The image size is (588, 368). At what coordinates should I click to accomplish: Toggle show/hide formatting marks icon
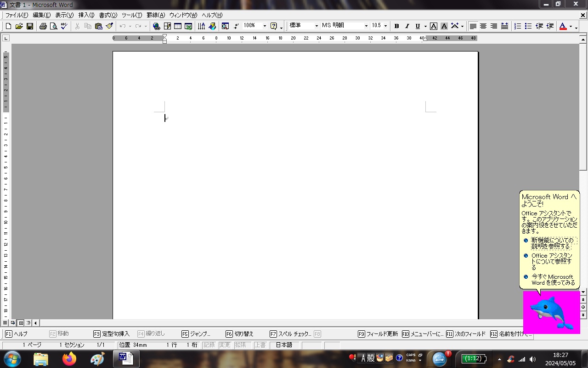[x=236, y=26]
